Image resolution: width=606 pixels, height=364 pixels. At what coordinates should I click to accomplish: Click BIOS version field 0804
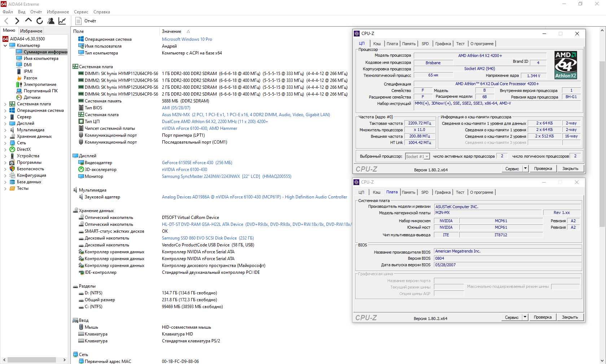(x=508, y=258)
